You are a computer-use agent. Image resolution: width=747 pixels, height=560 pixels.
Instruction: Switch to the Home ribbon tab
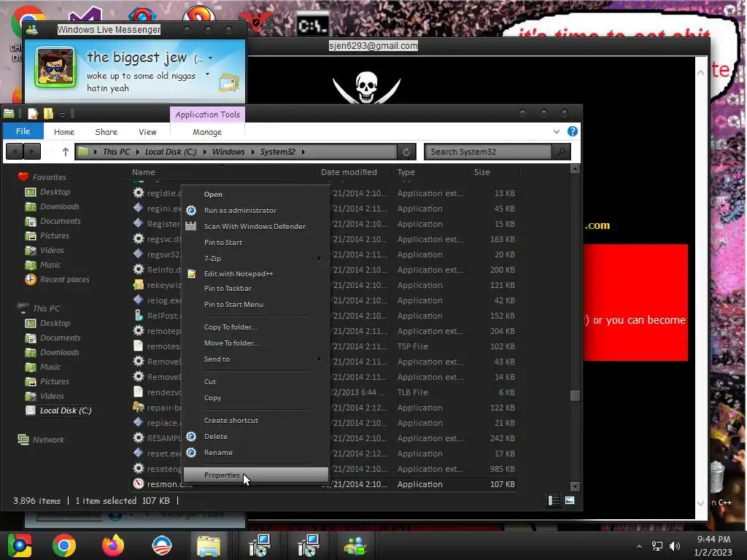coord(64,132)
